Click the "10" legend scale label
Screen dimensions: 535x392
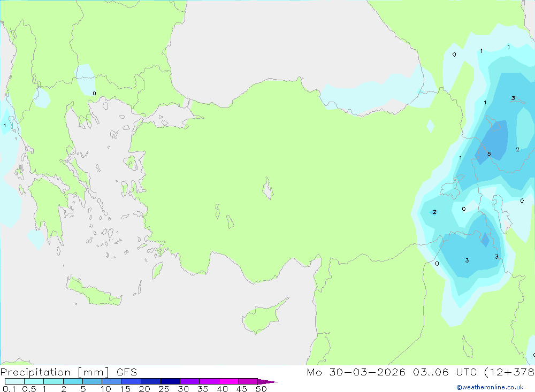[106, 389]
